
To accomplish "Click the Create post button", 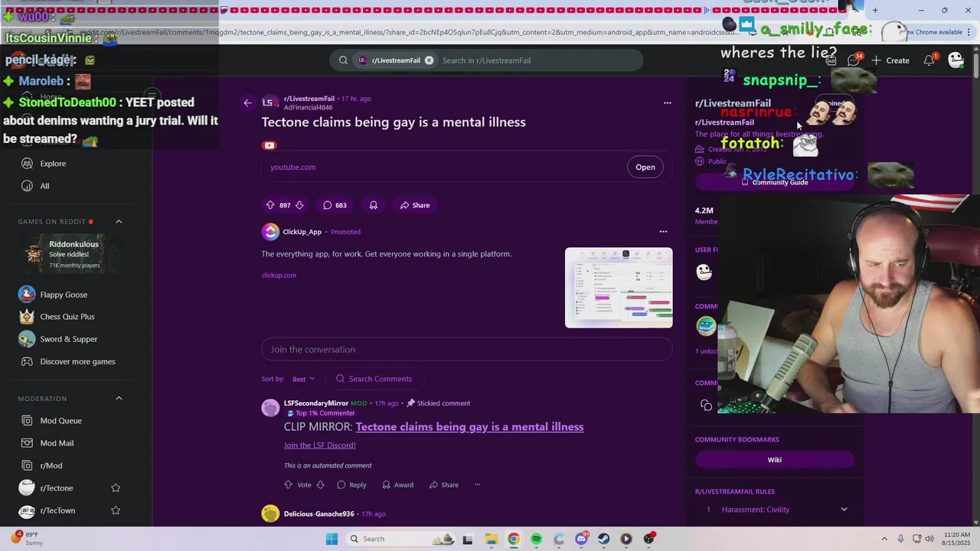I will pyautogui.click(x=890, y=60).
